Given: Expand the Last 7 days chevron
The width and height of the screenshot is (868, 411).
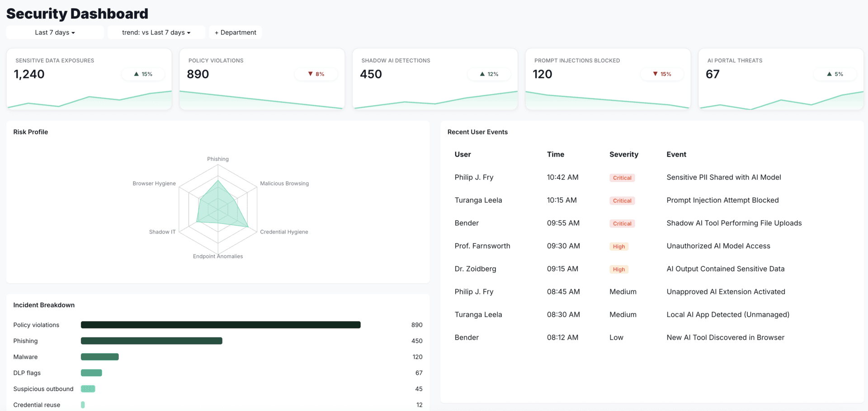Looking at the screenshot, I should [x=74, y=33].
